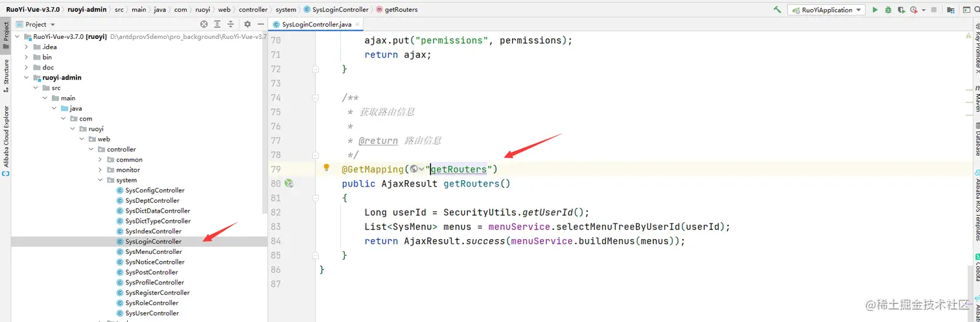Viewport: 980px width, 322px height.
Task: Select SysProfileController in the project tree
Action: point(155,282)
